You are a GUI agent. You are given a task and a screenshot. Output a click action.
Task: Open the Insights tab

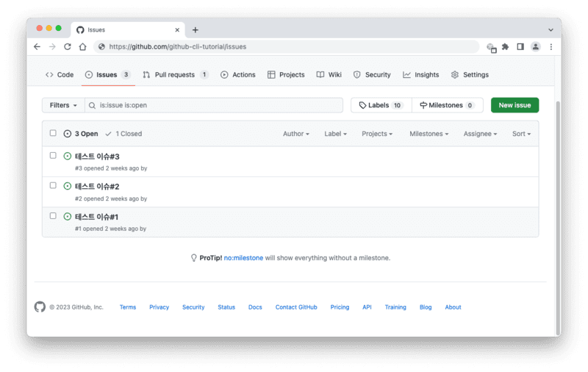421,75
